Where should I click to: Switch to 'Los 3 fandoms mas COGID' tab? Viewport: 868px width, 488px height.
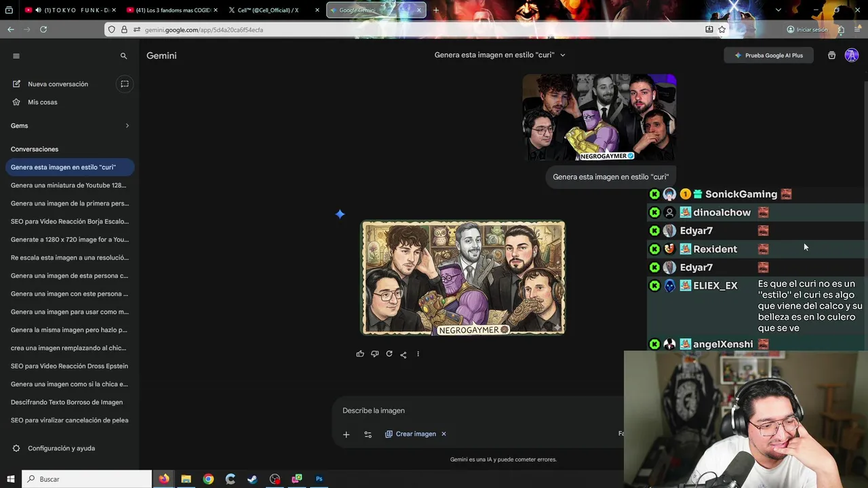click(x=172, y=10)
